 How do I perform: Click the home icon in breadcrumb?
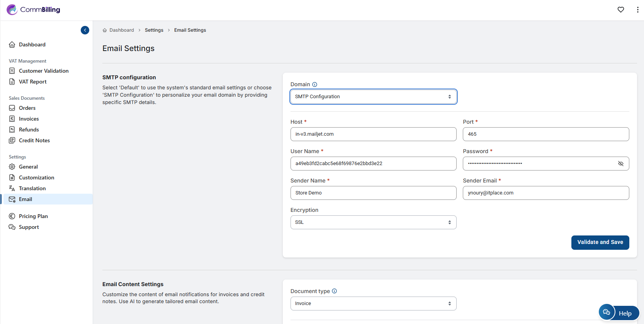coord(105,30)
